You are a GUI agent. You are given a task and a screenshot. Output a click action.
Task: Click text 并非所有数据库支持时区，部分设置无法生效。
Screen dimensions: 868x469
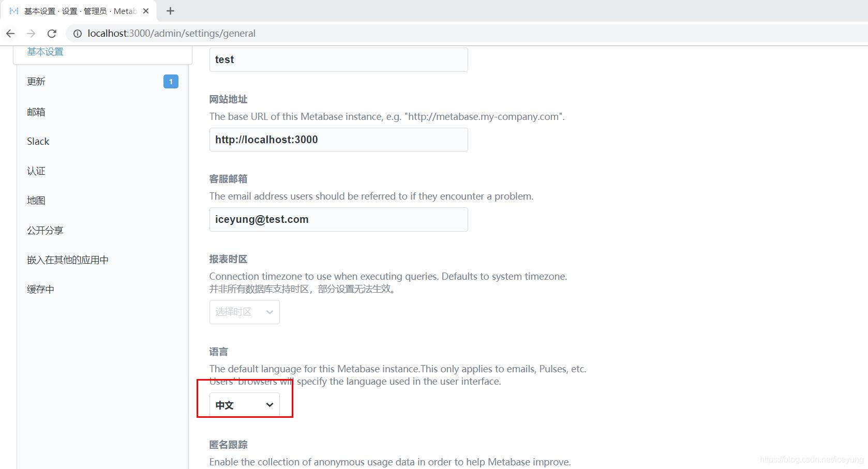304,289
